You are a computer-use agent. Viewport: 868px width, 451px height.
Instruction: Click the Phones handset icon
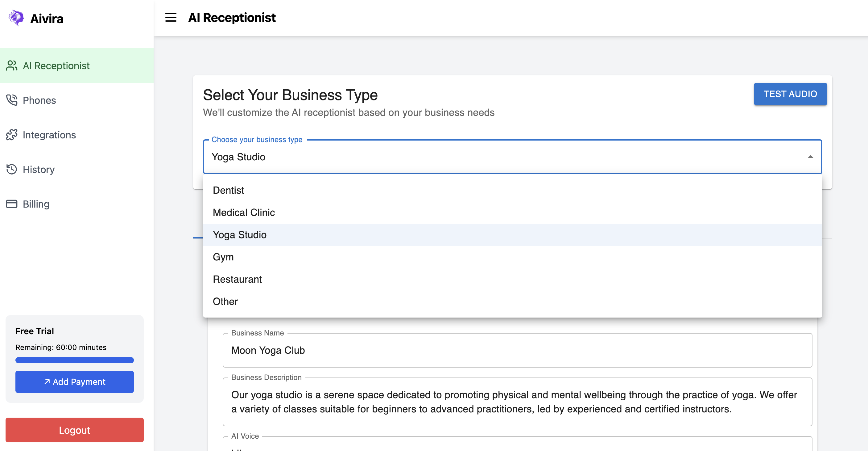(x=12, y=100)
